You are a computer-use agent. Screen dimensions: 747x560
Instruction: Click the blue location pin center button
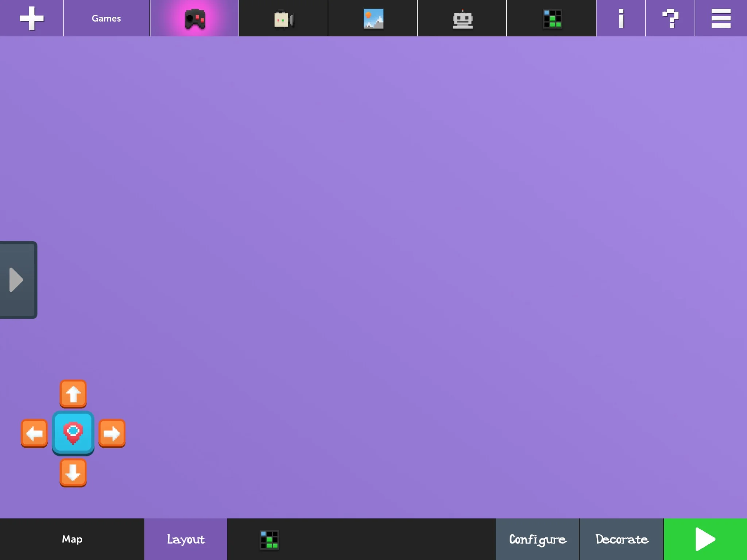click(x=73, y=433)
